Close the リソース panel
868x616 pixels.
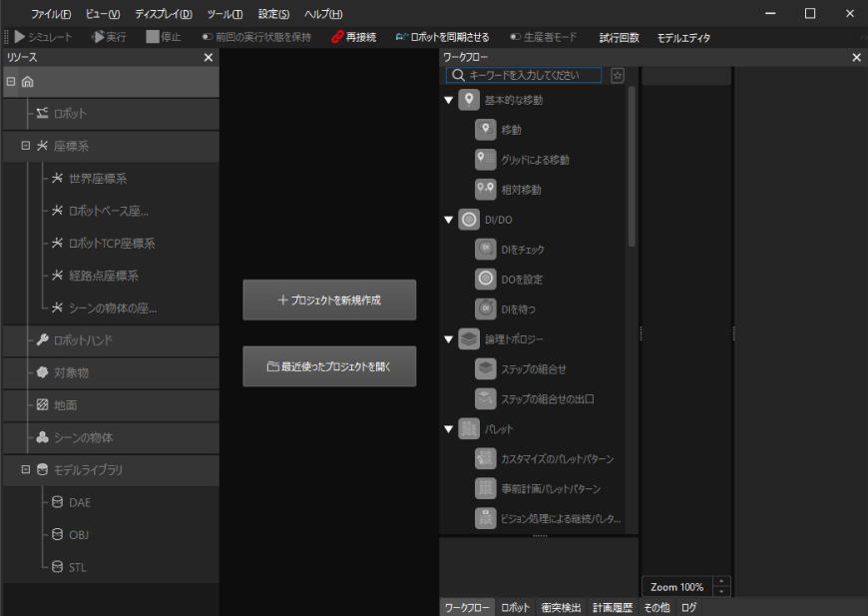(209, 57)
